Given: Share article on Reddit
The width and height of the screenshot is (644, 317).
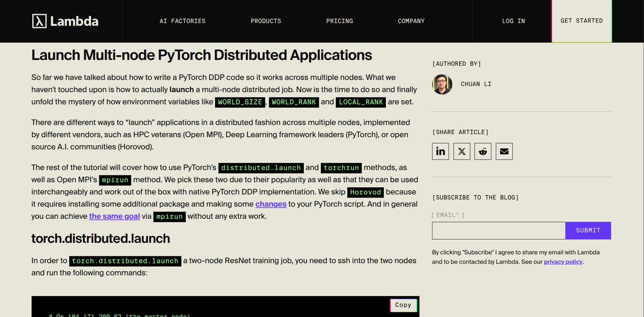Looking at the screenshot, I should click(483, 151).
